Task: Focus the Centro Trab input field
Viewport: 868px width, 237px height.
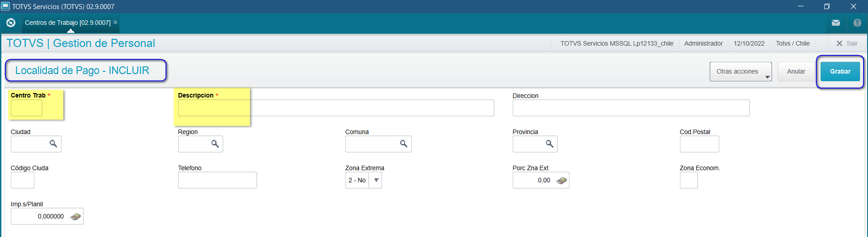Action: 27,108
